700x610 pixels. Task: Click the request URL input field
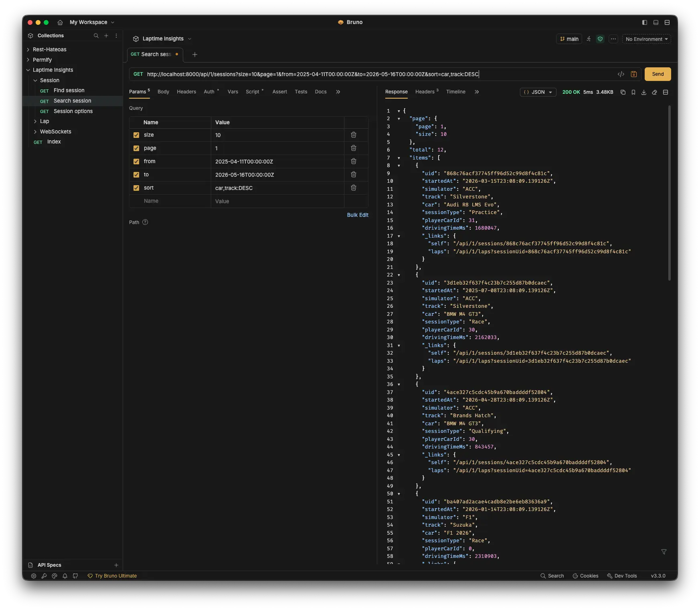[x=379, y=74]
